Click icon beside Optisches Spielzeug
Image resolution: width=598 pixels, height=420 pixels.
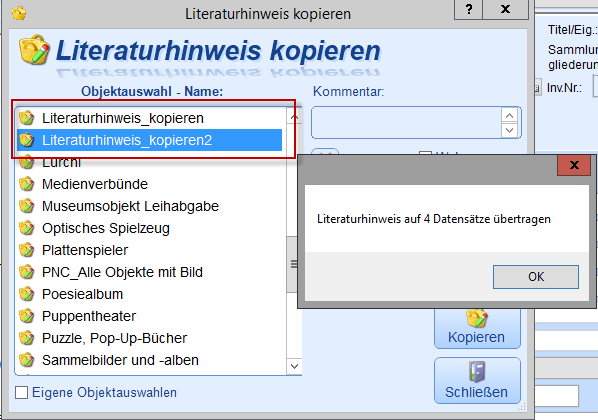(x=27, y=228)
